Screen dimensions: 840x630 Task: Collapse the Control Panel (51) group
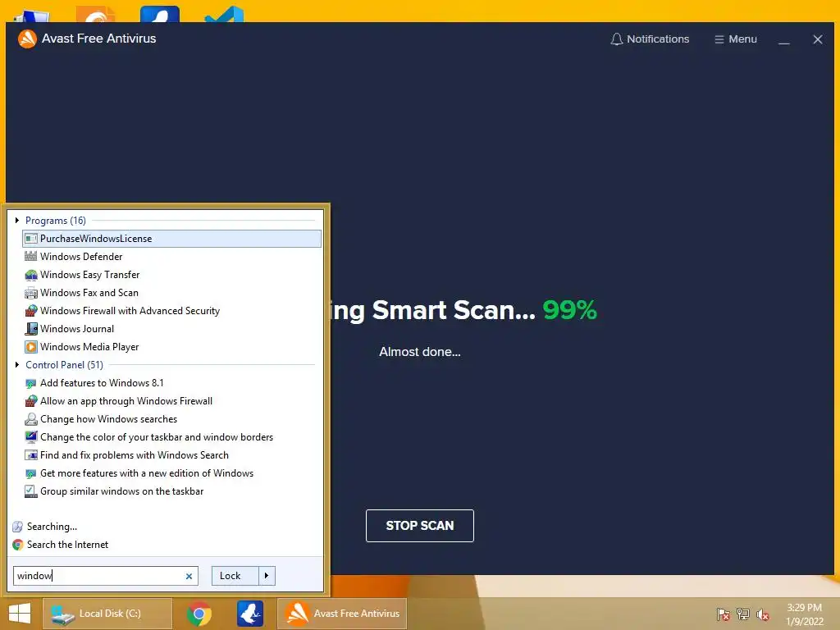coord(17,365)
